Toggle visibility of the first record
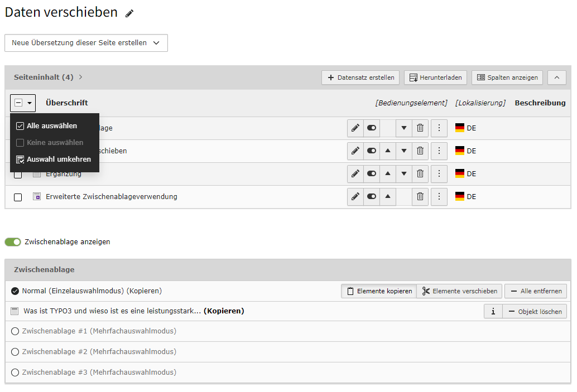577x392 pixels. 372,128
